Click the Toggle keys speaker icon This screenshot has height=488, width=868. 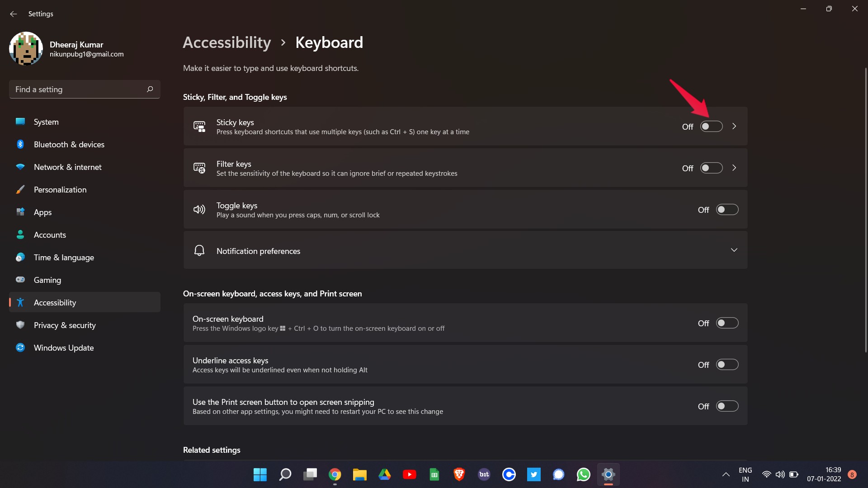(x=199, y=210)
